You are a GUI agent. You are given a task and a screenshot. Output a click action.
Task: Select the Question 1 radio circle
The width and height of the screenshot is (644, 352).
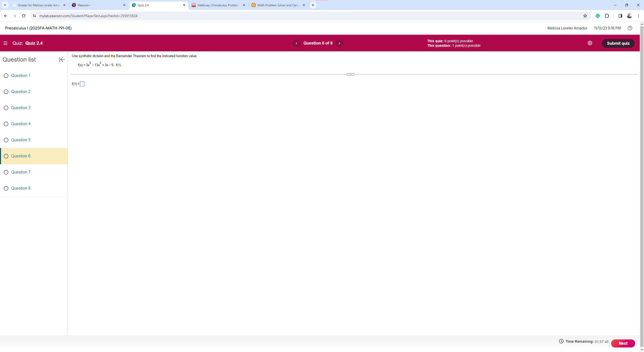6,76
